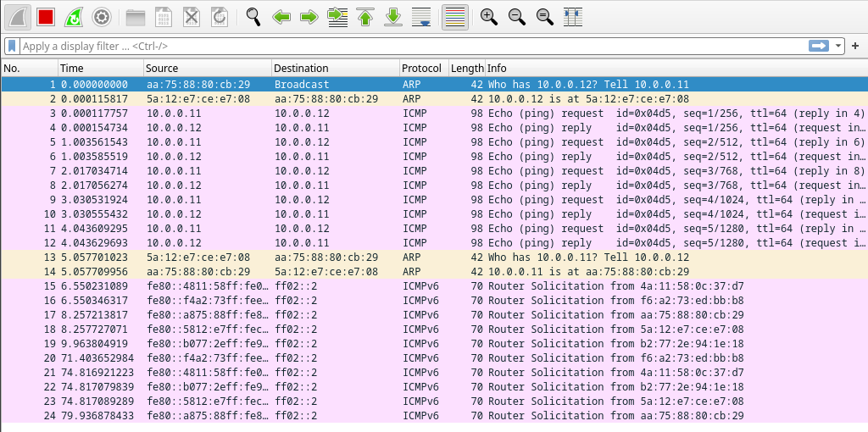The image size is (868, 432).
Task: Select packet 6 ping reply seq=2/512
Action: pyautogui.click(x=434, y=157)
